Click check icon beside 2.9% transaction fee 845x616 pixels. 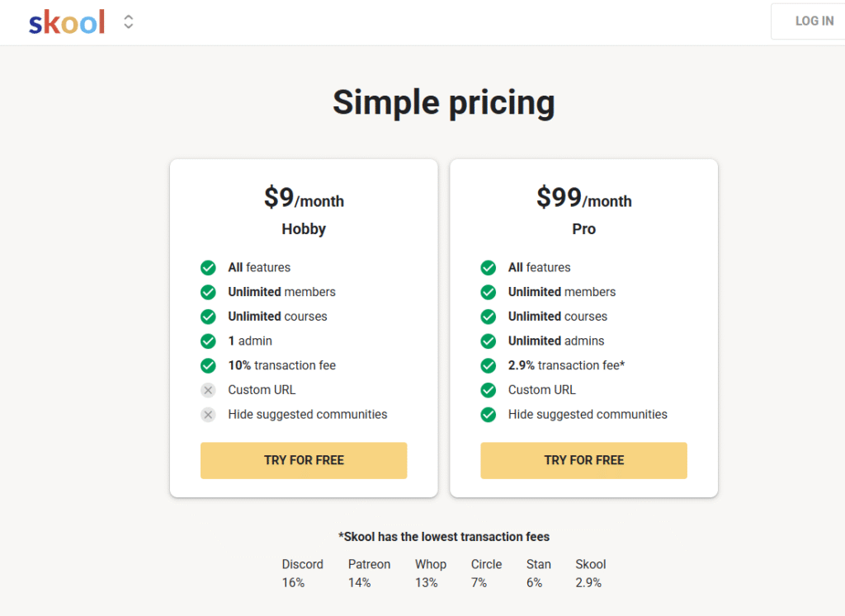pyautogui.click(x=489, y=365)
